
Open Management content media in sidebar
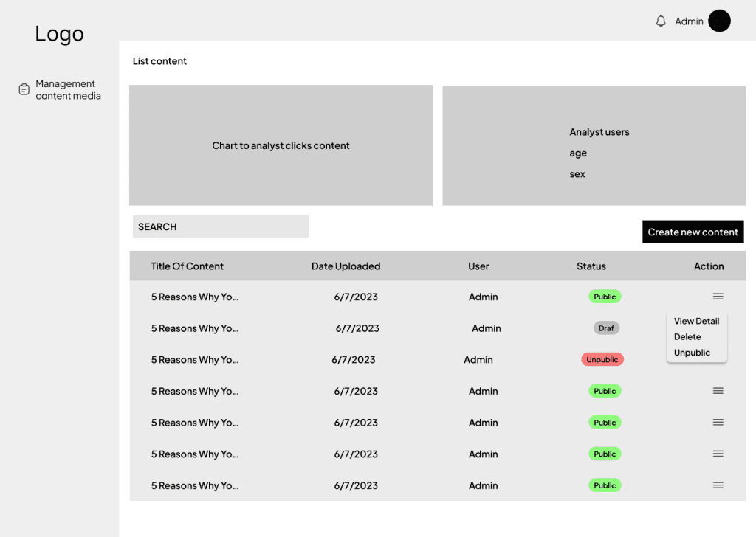point(68,90)
